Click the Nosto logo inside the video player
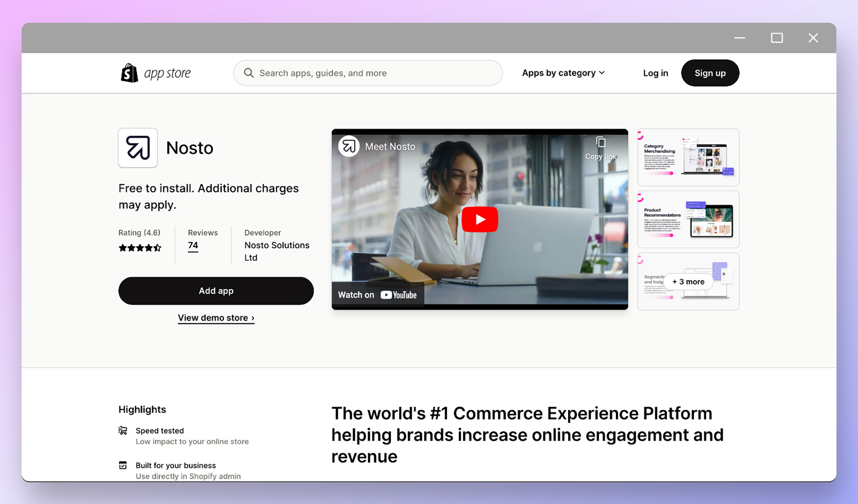The width and height of the screenshot is (858, 504). click(x=348, y=147)
